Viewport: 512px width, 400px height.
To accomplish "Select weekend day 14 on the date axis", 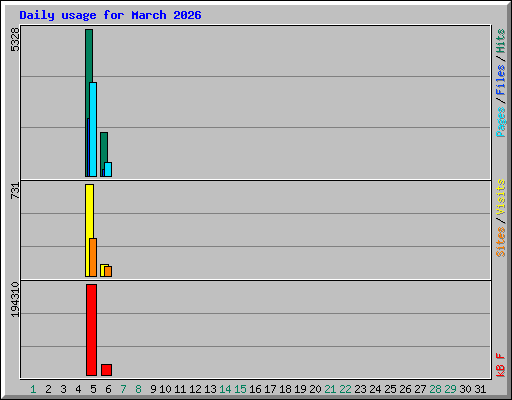I will click(225, 389).
